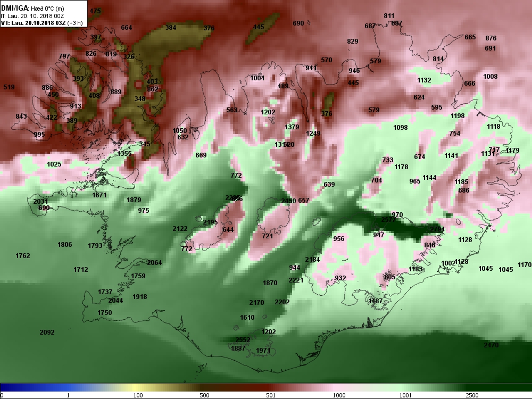Image resolution: width=532 pixels, height=399 pixels.
Task: Click the 100 label on the color scale
Action: 138,395
